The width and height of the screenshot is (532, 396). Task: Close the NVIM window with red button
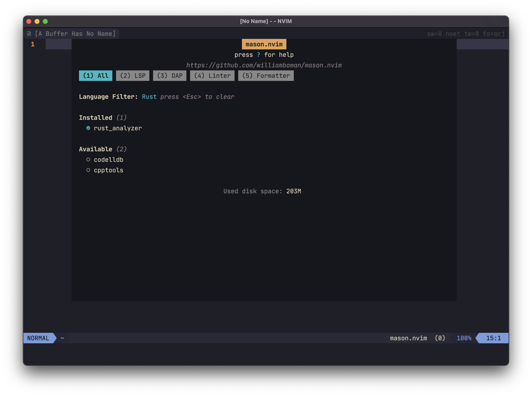[29, 21]
